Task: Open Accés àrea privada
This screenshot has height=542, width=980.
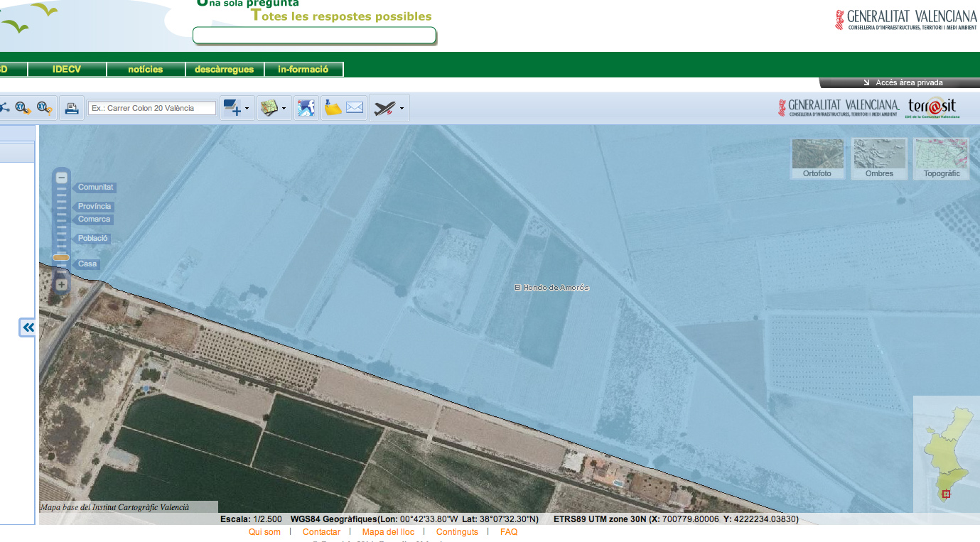Action: click(x=908, y=82)
